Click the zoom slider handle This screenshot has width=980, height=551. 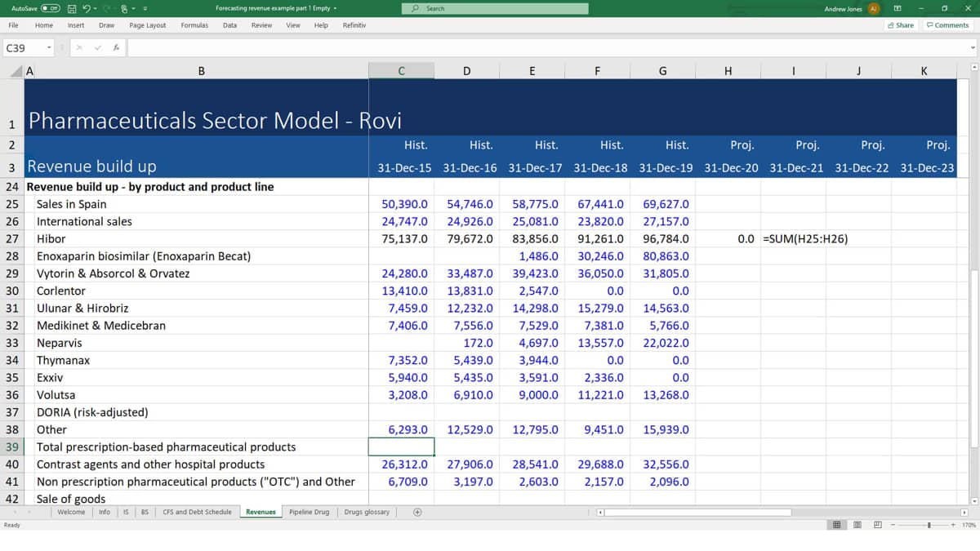point(929,525)
